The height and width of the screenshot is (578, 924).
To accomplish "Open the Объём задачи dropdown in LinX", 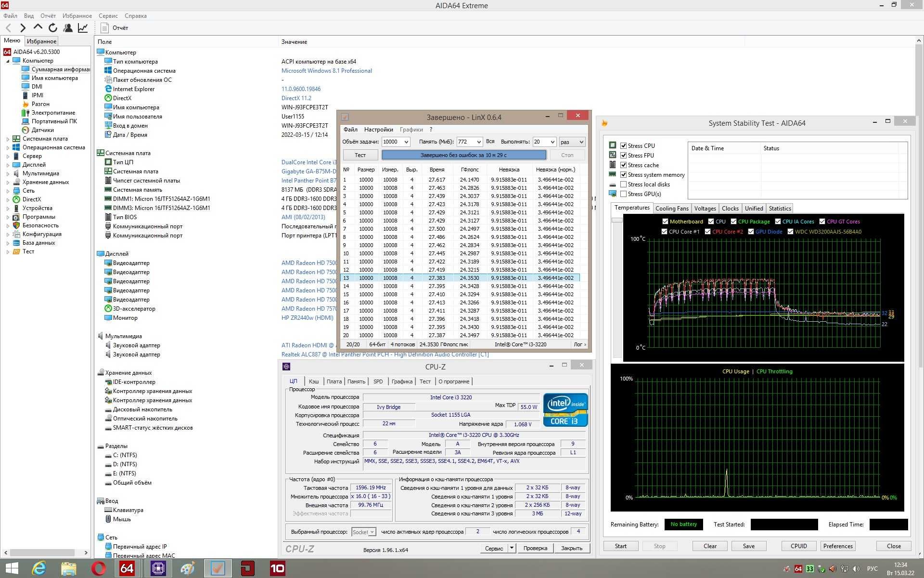I will [406, 142].
